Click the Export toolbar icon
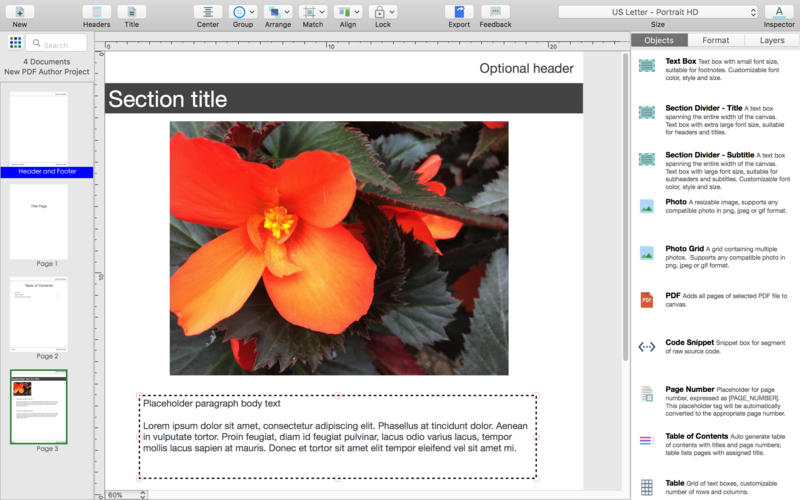This screenshot has height=500, width=800. 459,12
